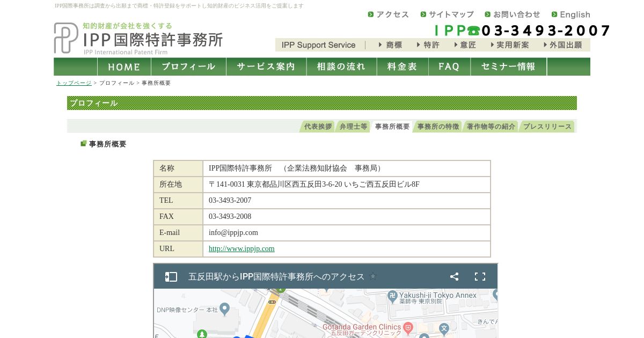This screenshot has width=644, height=338.
Task: Click the green park marker on the map
Action: [202, 334]
